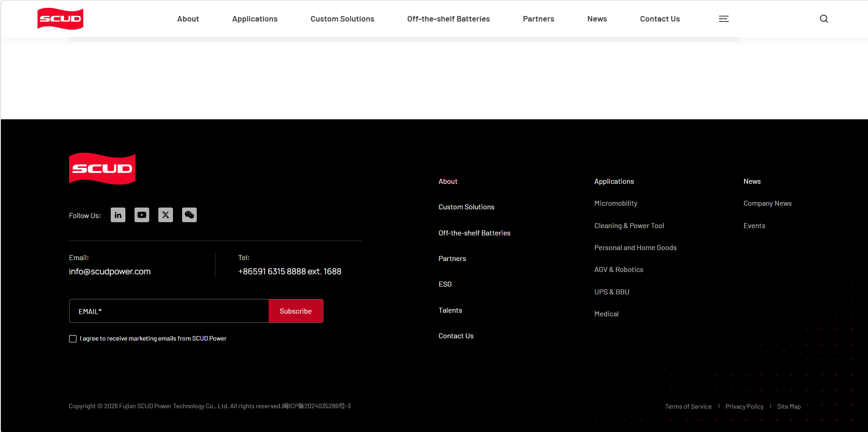Screen dimensions: 868x432
Task: Open the search magnifier icon
Action: coord(824,19)
